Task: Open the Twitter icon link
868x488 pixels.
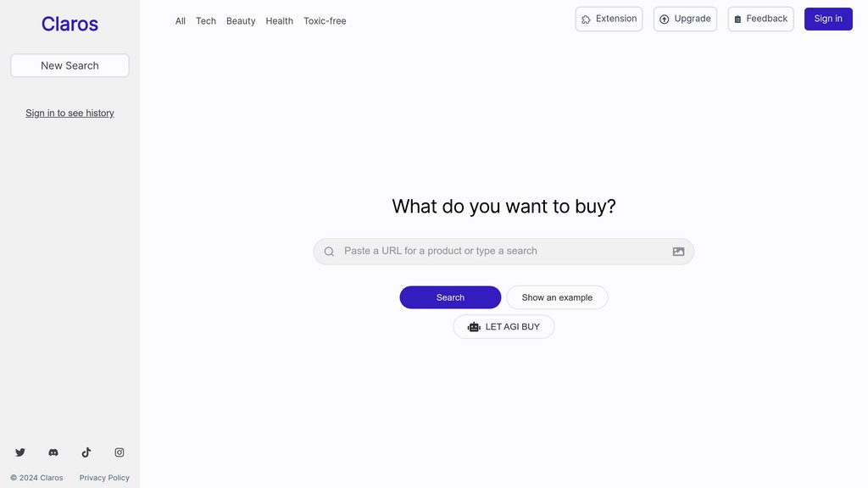Action: click(20, 452)
